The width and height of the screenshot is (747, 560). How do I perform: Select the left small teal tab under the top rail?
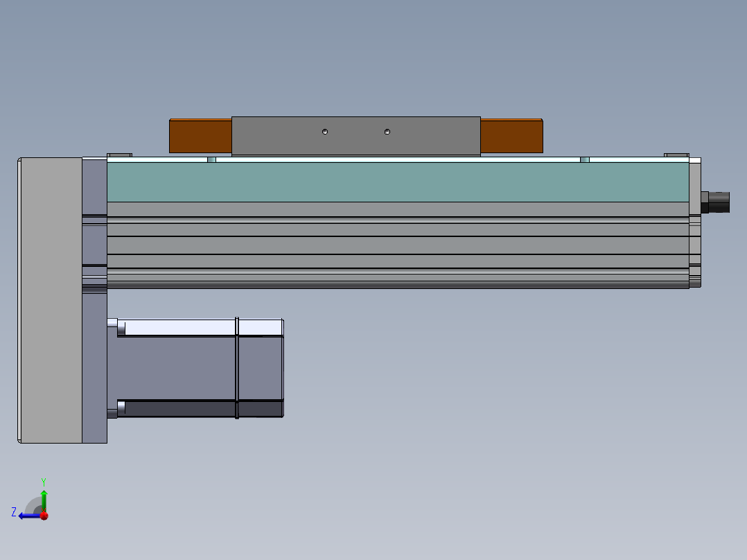211,159
